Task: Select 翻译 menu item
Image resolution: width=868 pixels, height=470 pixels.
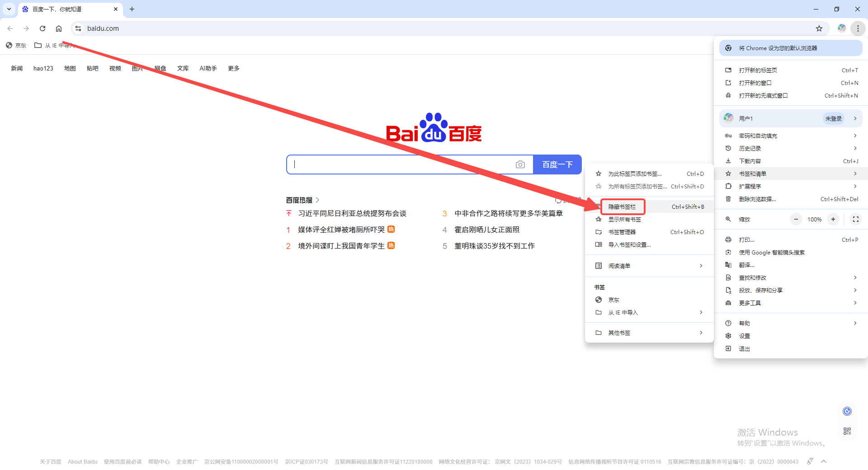Action: (x=791, y=265)
